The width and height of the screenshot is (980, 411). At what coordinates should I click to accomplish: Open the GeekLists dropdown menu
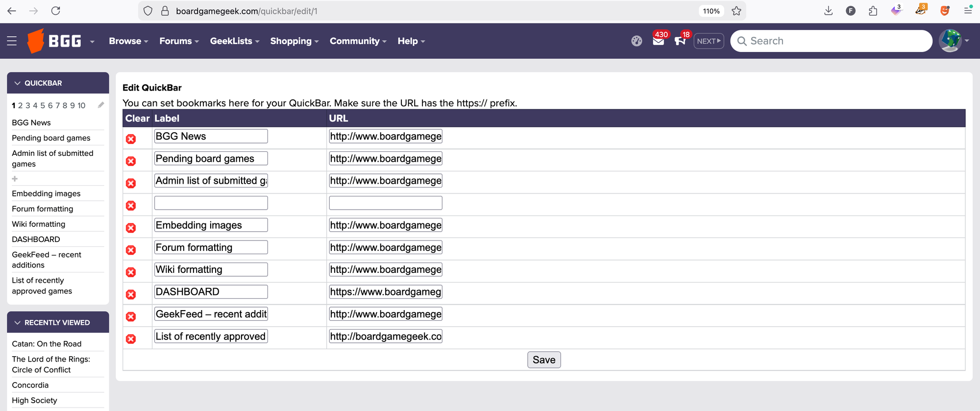click(235, 41)
